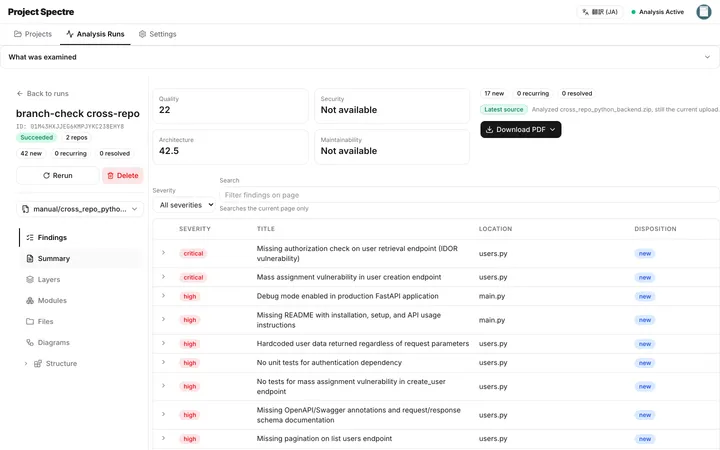Open the Layers section
The width and height of the screenshot is (720, 450).
(81, 279)
